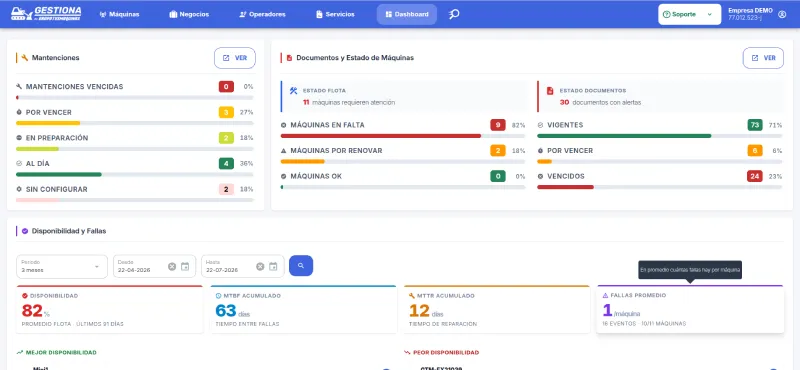Click the red check icon on the Disponibilidad card
The width and height of the screenshot is (800, 370).
tap(24, 295)
